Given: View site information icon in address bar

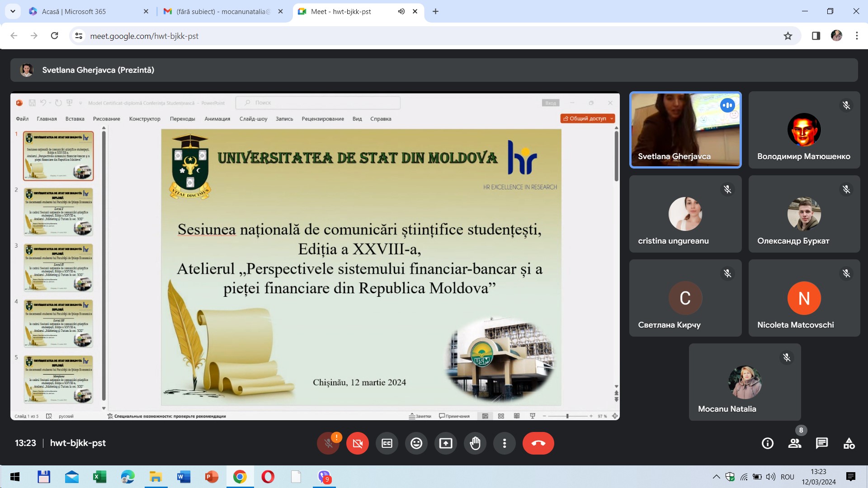Looking at the screenshot, I should click(79, 36).
